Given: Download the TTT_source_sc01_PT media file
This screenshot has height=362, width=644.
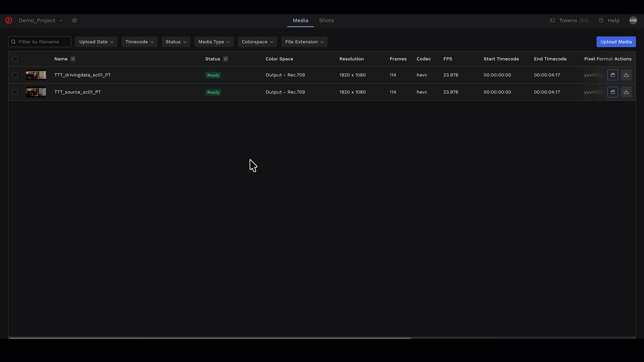Looking at the screenshot, I should coord(626,92).
